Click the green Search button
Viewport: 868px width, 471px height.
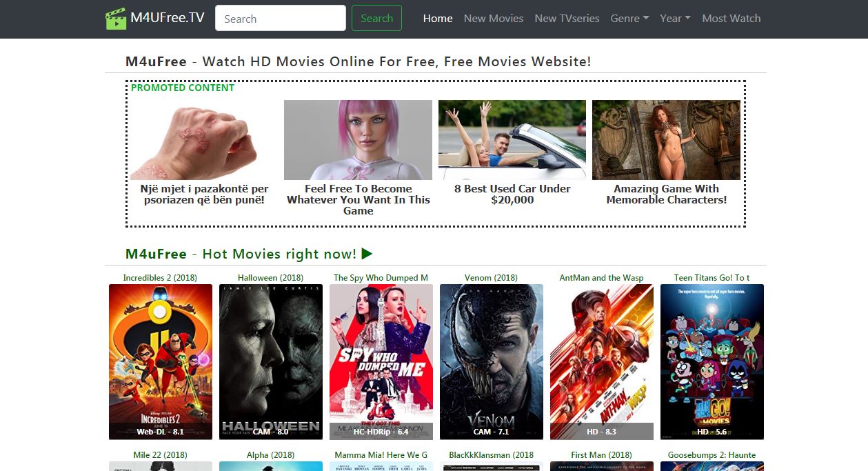[x=376, y=19]
